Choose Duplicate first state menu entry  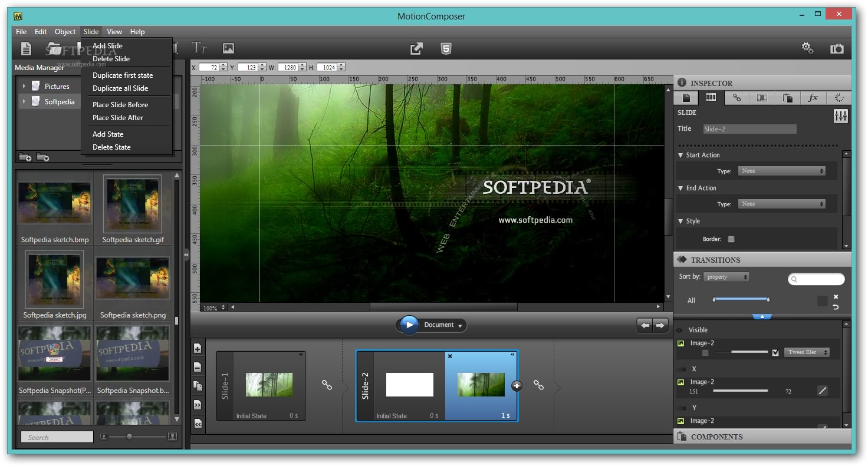point(123,75)
